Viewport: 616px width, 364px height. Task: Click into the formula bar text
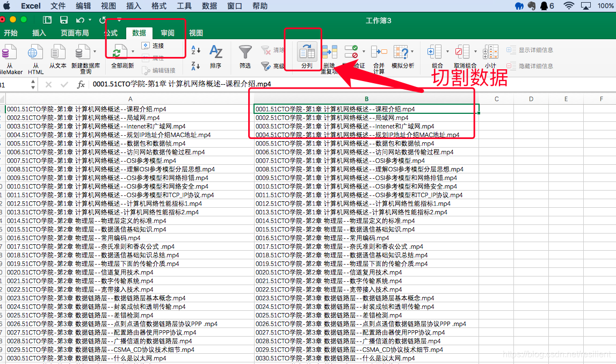click(x=182, y=84)
